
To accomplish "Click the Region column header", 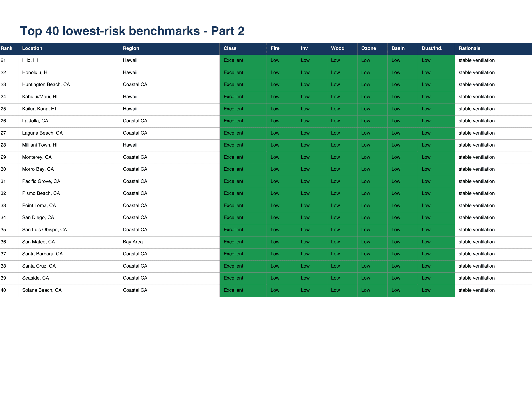I will click(x=169, y=49).
